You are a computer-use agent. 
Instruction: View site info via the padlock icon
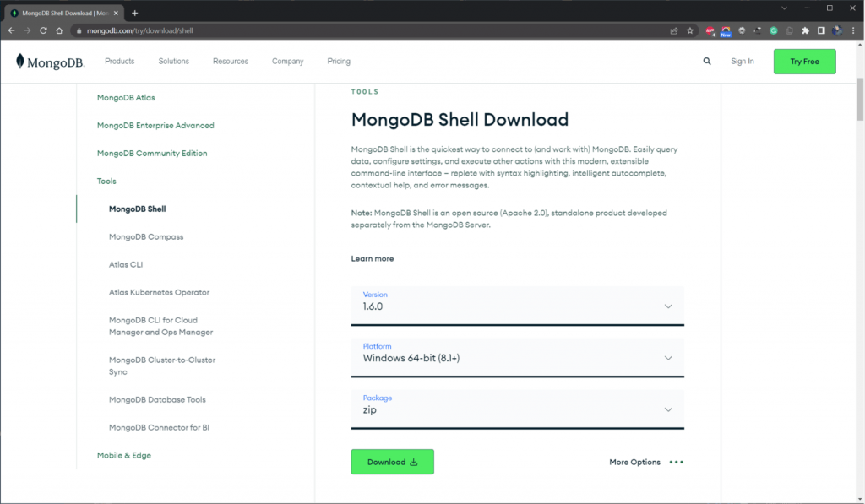pyautogui.click(x=79, y=31)
